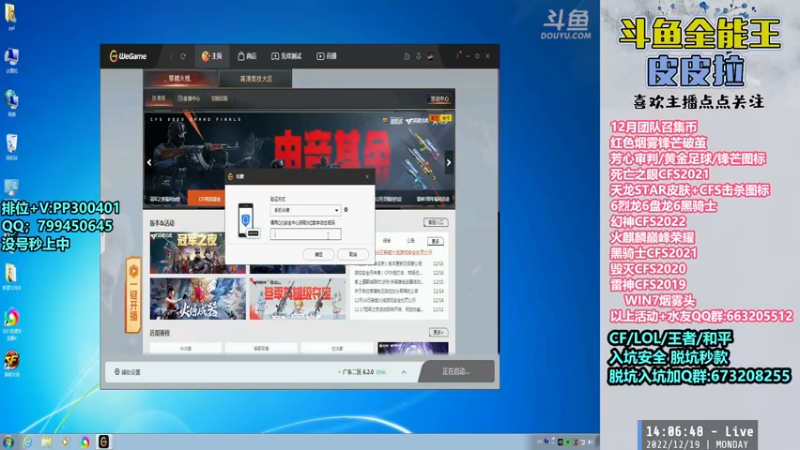Click the 一键开播 side button
This screenshot has width=800, height=450.
tap(133, 295)
